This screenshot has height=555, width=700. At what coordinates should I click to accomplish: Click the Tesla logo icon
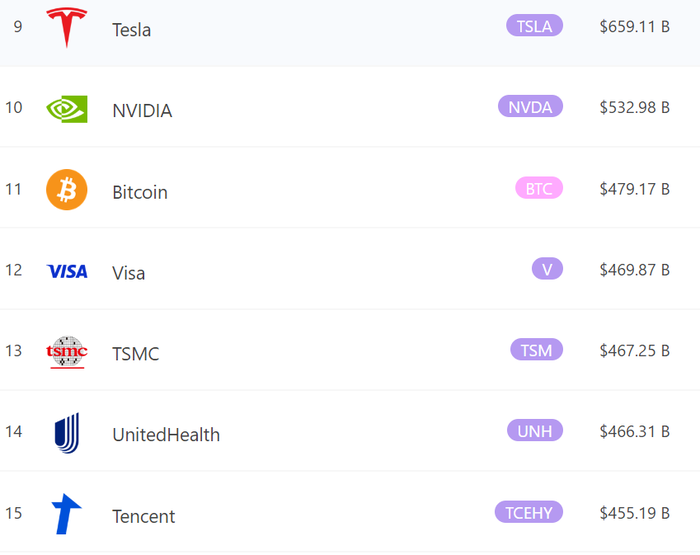pyautogui.click(x=67, y=27)
